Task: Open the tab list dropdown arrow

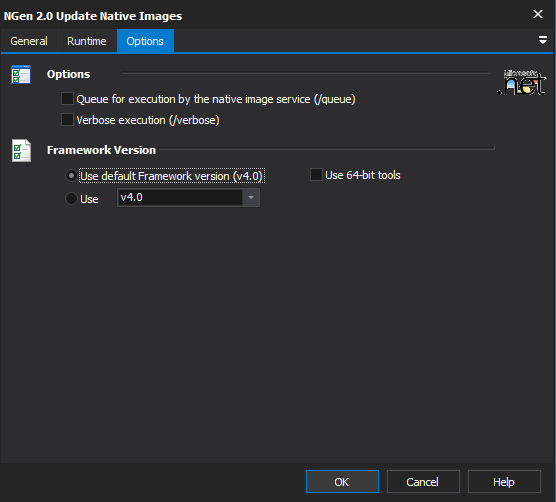Action: coord(543,40)
